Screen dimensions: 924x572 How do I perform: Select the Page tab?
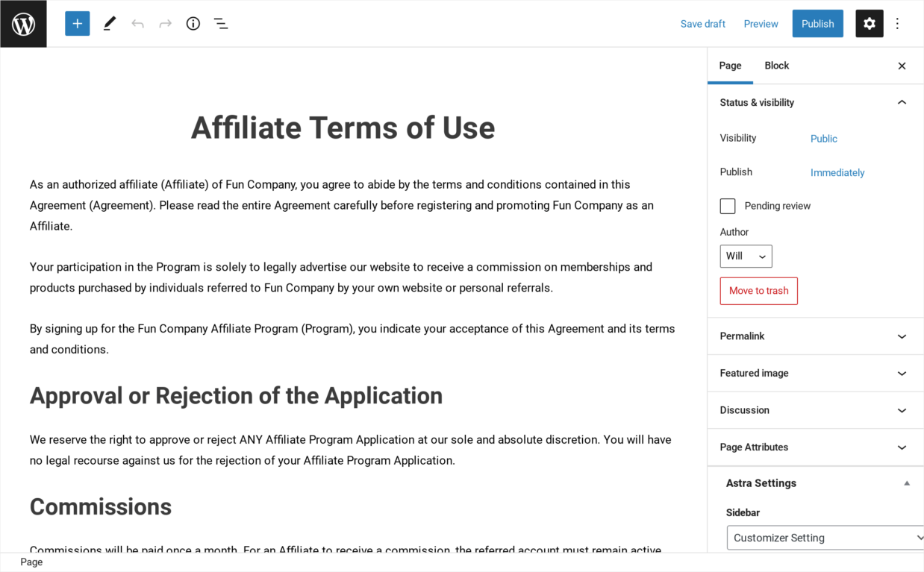[730, 66]
